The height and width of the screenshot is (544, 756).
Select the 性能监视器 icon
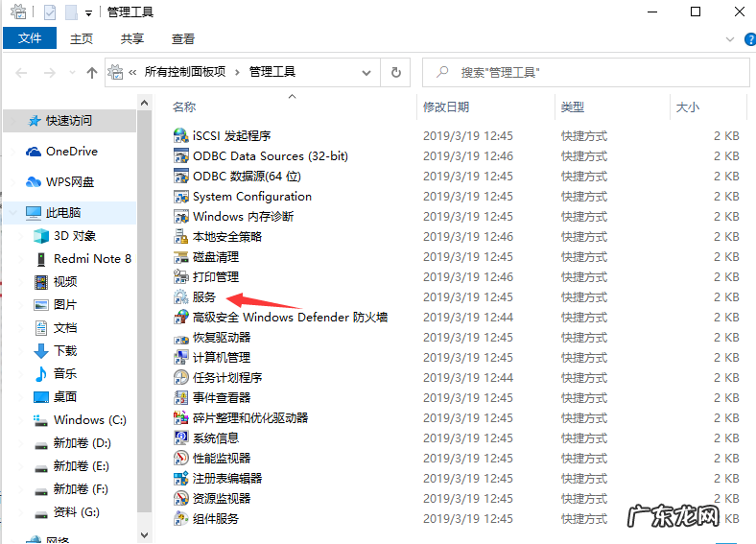180,459
